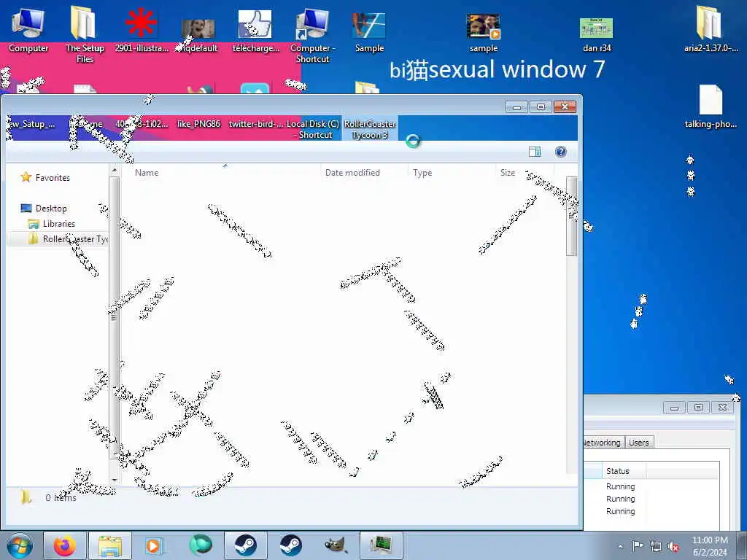Open the Sample tennis image icon

[x=369, y=31]
